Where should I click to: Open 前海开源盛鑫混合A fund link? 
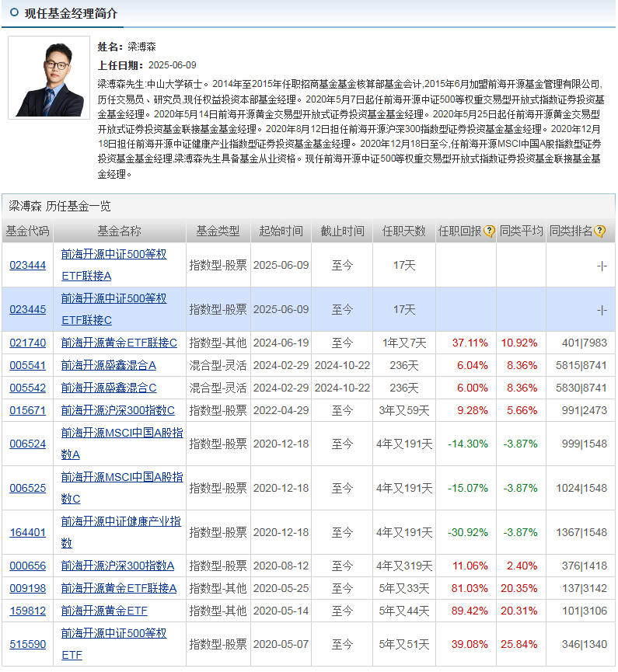point(109,366)
